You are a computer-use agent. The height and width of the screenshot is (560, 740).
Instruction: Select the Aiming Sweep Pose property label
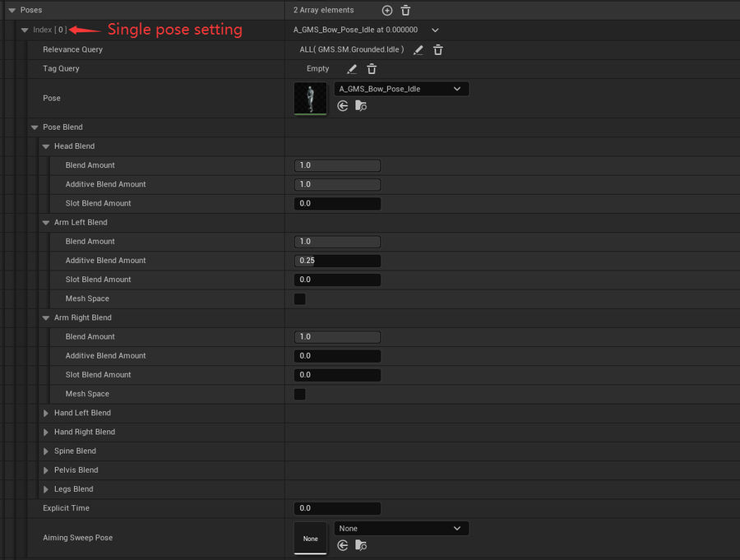78,538
